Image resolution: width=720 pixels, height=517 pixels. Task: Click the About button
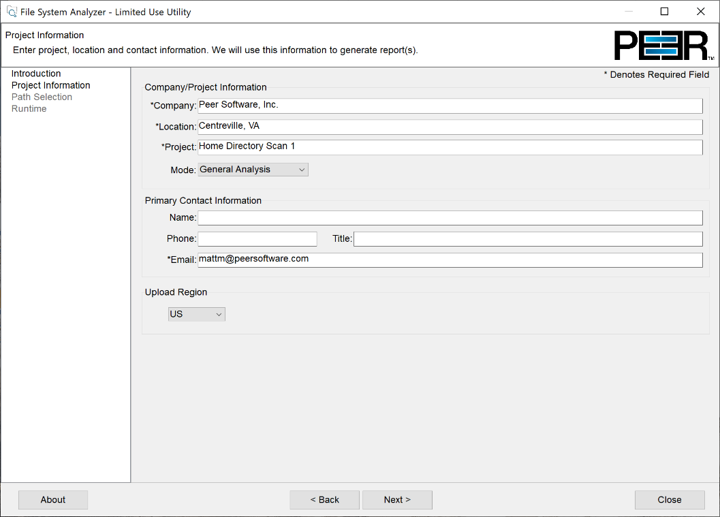click(x=53, y=500)
